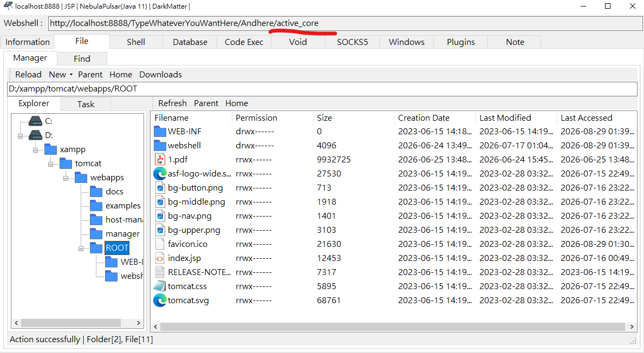644x353 pixels.
Task: Open the SOCKS5 tab
Action: [353, 42]
